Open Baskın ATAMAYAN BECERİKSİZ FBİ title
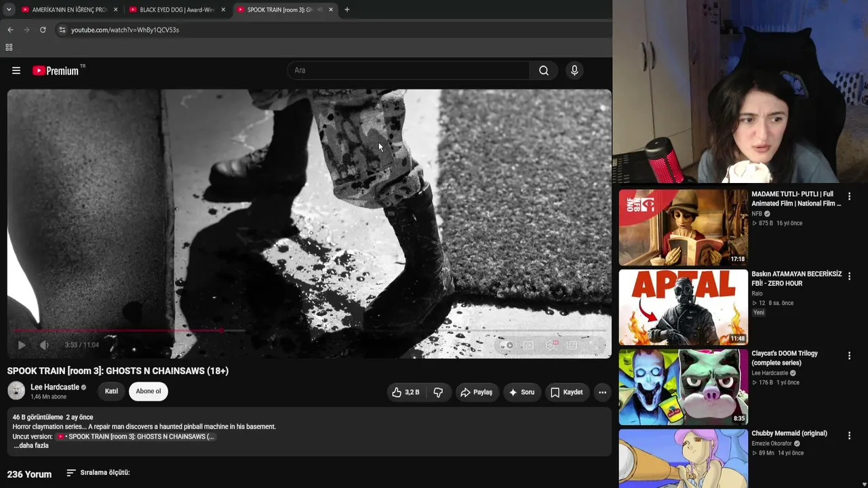This screenshot has height=488, width=868. (x=796, y=279)
